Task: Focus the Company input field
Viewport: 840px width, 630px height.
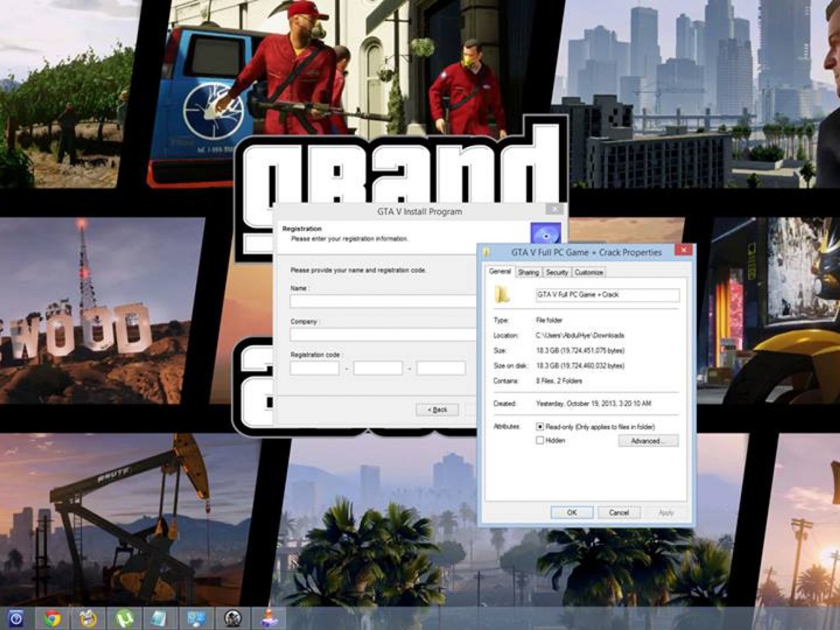Action: (x=384, y=334)
